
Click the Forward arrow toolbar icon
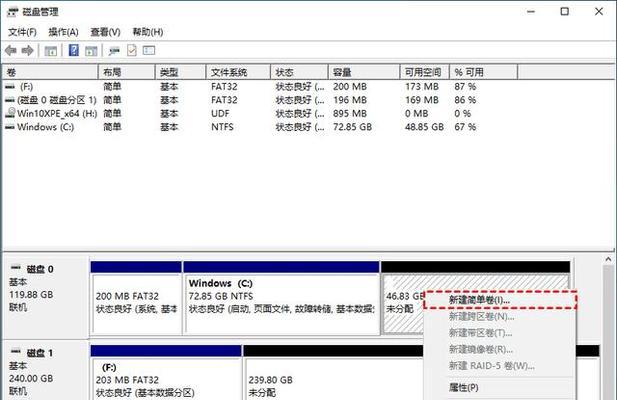click(28, 51)
